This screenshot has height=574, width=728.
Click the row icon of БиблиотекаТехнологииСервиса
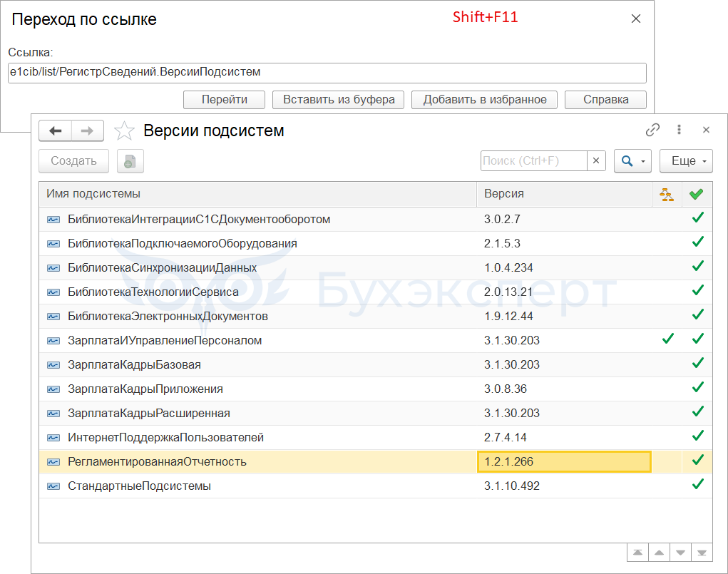point(53,292)
